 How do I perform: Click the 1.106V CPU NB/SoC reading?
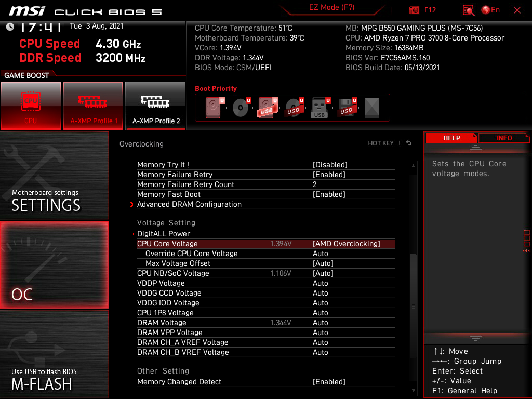click(281, 273)
